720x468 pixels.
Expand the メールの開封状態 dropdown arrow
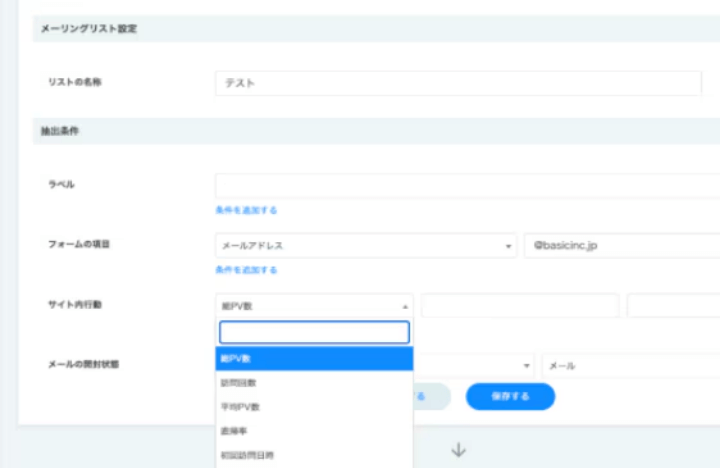[x=525, y=367]
